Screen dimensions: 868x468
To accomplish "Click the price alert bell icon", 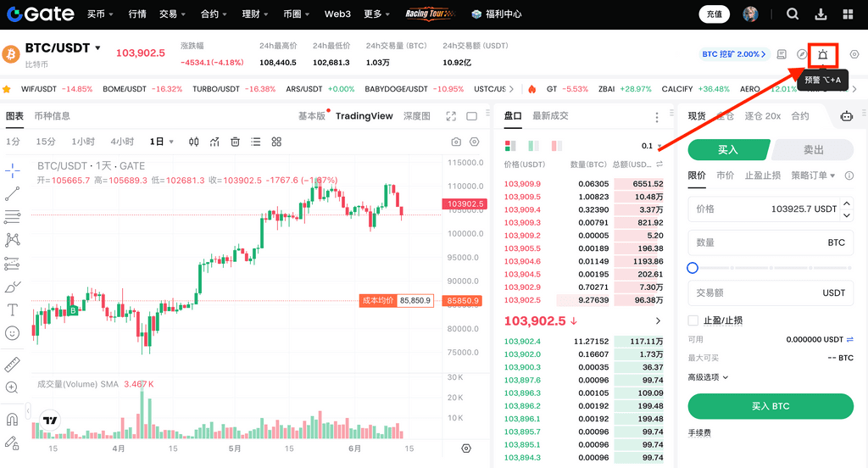I will coord(822,55).
